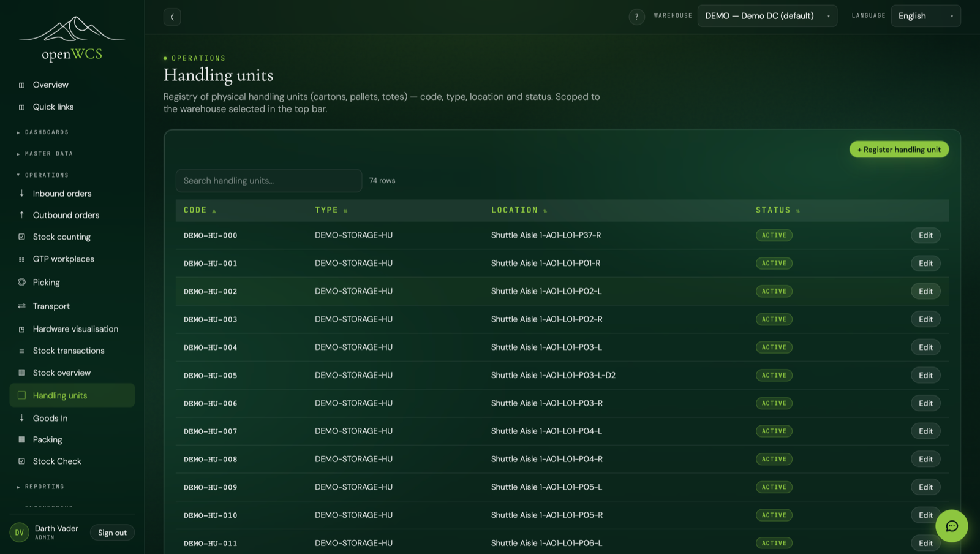Click location Shuttle Aisle 1-A01-L01-P05-R
Viewport: 980px width, 554px height.
click(547, 515)
